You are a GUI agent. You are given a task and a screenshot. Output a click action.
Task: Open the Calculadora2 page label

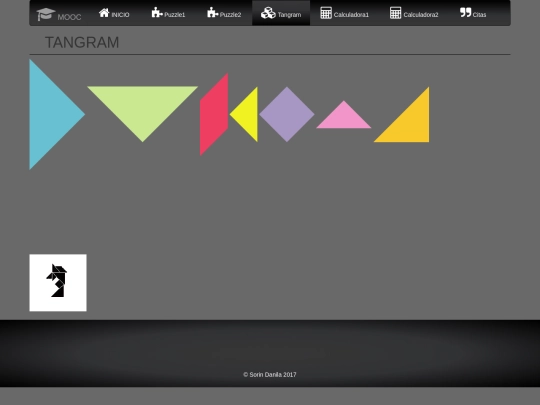pyautogui.click(x=421, y=15)
